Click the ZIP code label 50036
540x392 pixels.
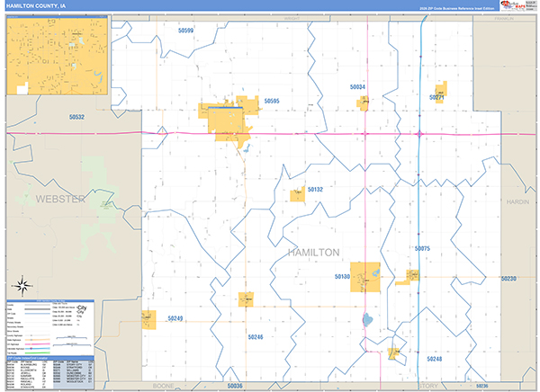(235, 386)
